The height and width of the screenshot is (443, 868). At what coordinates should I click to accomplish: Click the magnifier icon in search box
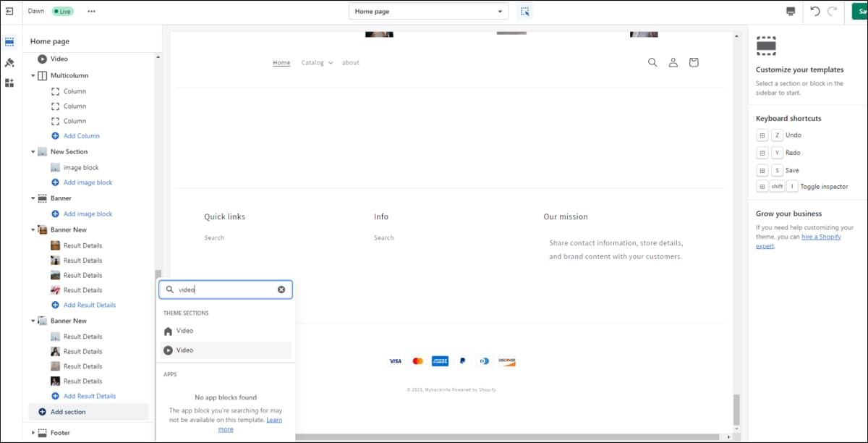click(170, 290)
